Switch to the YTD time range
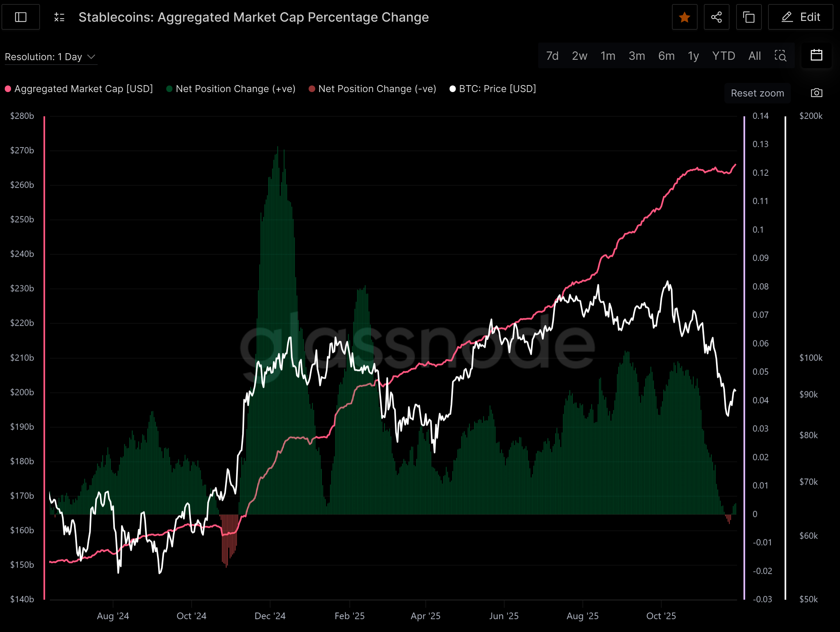This screenshot has width=840, height=632. (x=723, y=56)
